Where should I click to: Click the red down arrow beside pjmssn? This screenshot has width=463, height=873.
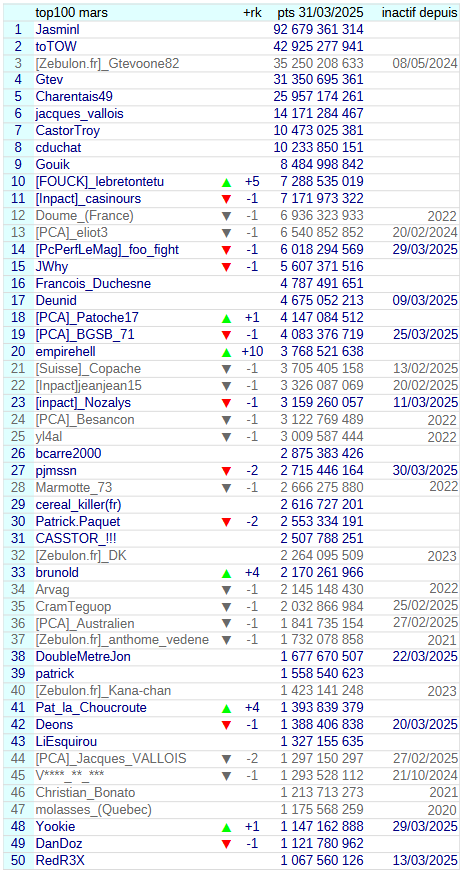226,471
